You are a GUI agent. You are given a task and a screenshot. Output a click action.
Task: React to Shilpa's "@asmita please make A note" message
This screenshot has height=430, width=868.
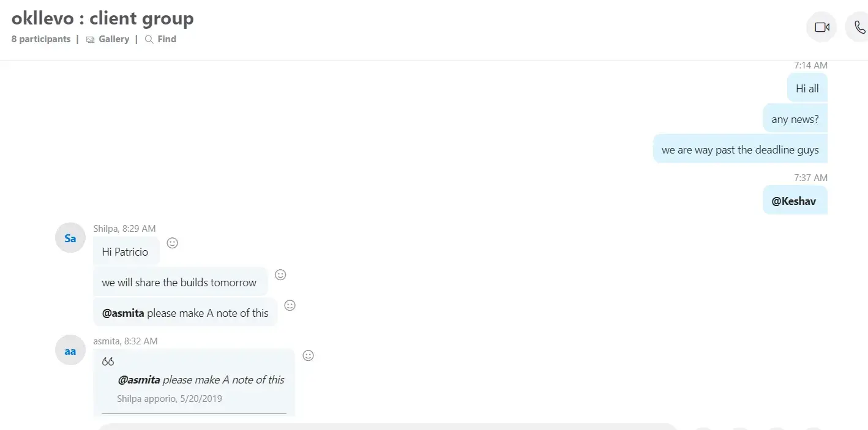tap(290, 305)
